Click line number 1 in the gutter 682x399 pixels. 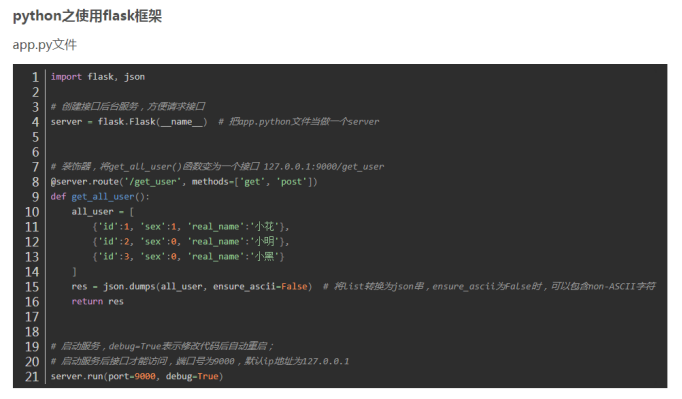[x=35, y=77]
